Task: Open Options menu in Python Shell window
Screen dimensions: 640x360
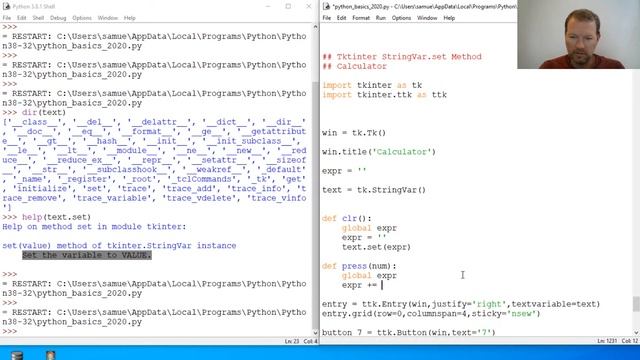Action: (x=82, y=18)
